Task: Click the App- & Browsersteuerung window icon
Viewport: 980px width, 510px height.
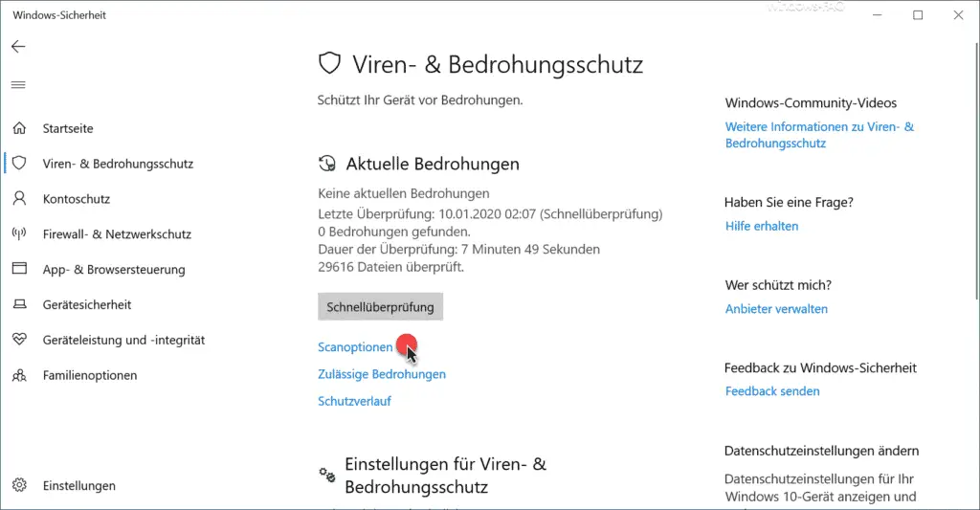Action: 19,269
